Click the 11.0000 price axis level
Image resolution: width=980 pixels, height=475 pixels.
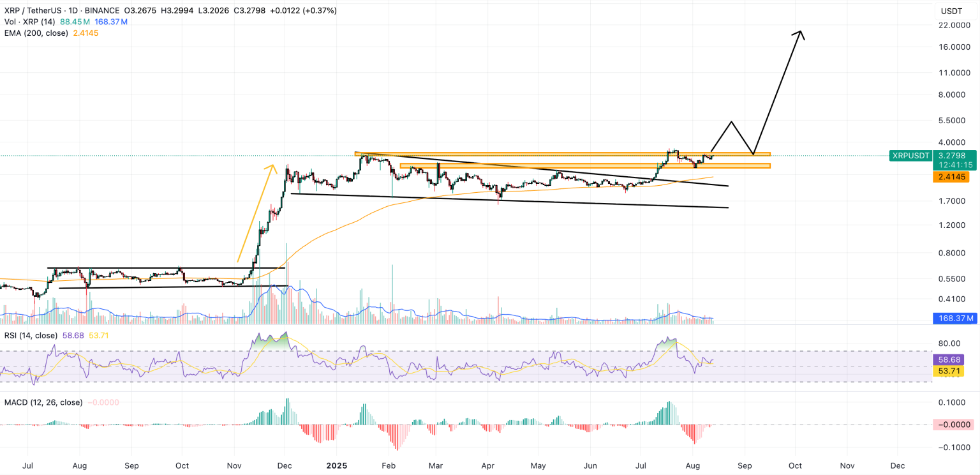click(953, 73)
